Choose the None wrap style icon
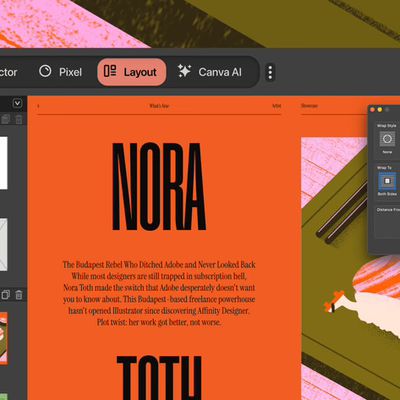Image resolution: width=400 pixels, height=400 pixels. pos(387,139)
